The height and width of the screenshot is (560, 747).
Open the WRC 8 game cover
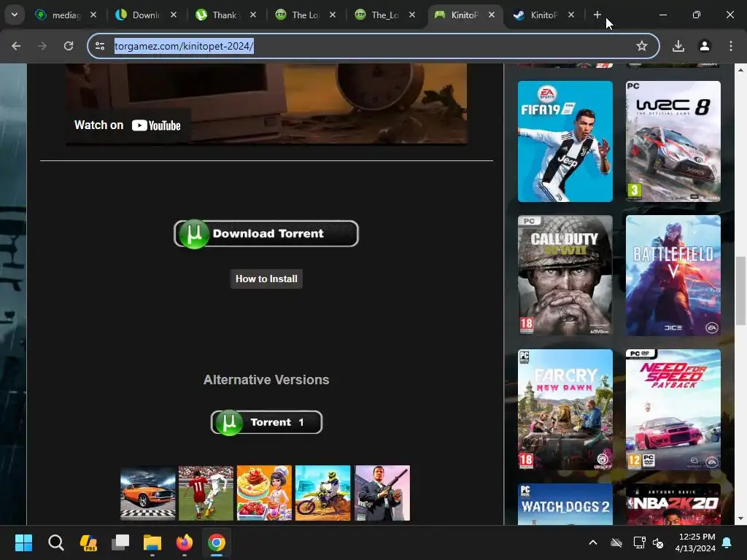click(x=673, y=141)
